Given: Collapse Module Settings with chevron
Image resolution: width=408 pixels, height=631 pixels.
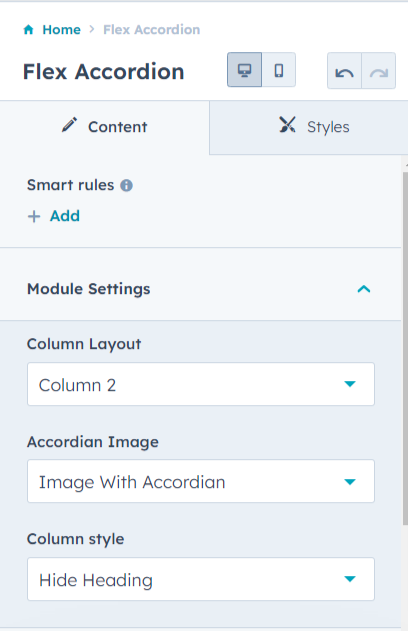Looking at the screenshot, I should [364, 289].
